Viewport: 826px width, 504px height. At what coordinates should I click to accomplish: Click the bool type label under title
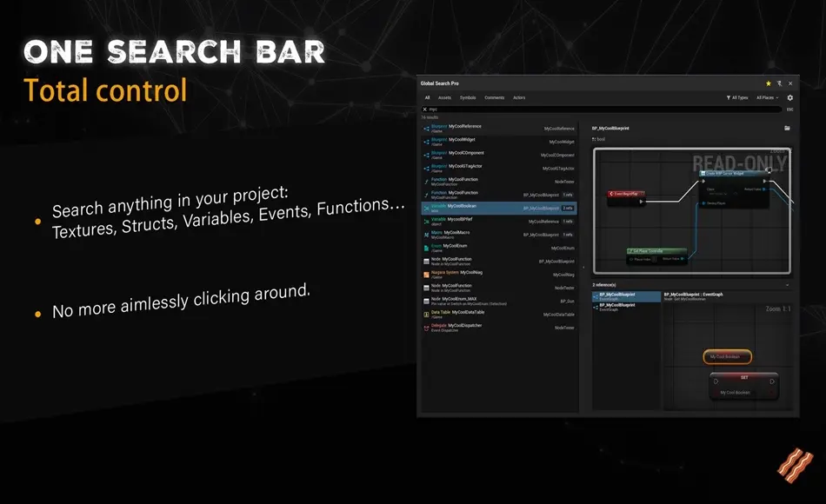coord(598,140)
